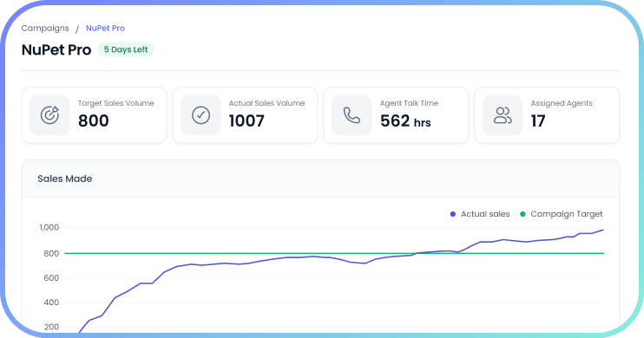Click the users icon on Assigned Agents card
Image resolution: width=644 pixels, height=338 pixels.
pos(503,115)
